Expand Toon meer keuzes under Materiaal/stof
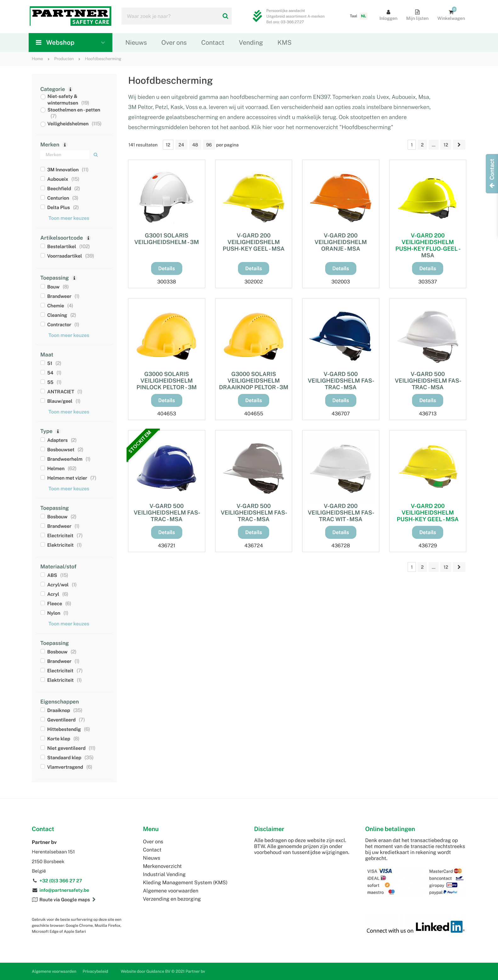The width and height of the screenshot is (498, 980). click(x=69, y=624)
